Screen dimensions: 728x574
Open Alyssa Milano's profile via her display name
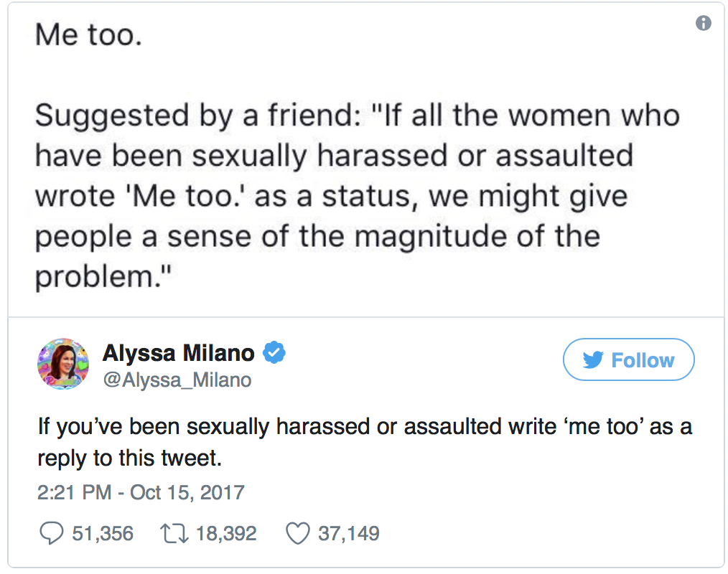[178, 352]
